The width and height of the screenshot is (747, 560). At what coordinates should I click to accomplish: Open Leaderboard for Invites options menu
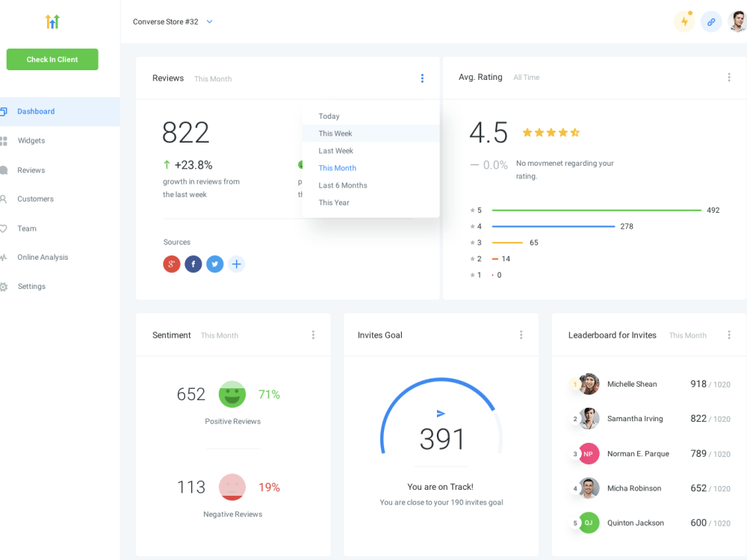729,335
